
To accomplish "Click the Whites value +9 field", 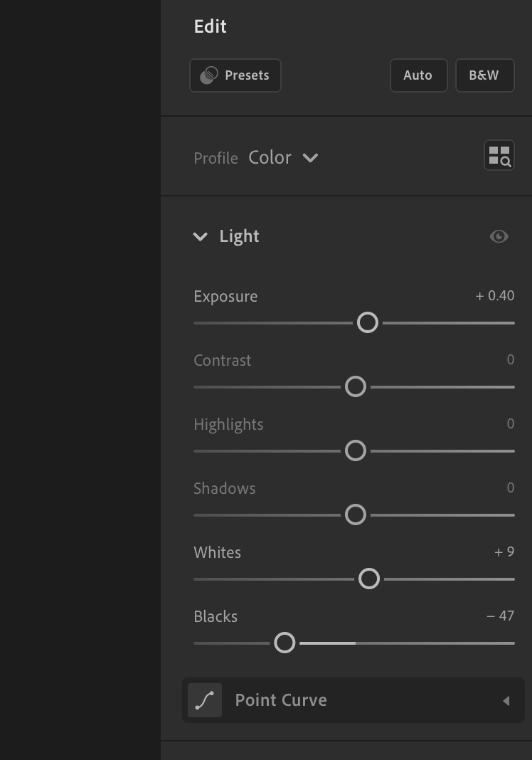I will point(504,551).
